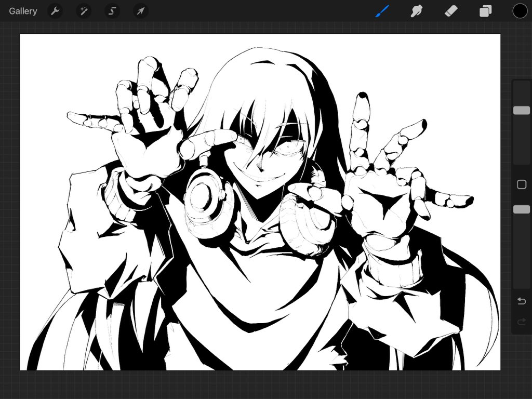Tap the square Modify button in sidebar

522,184
